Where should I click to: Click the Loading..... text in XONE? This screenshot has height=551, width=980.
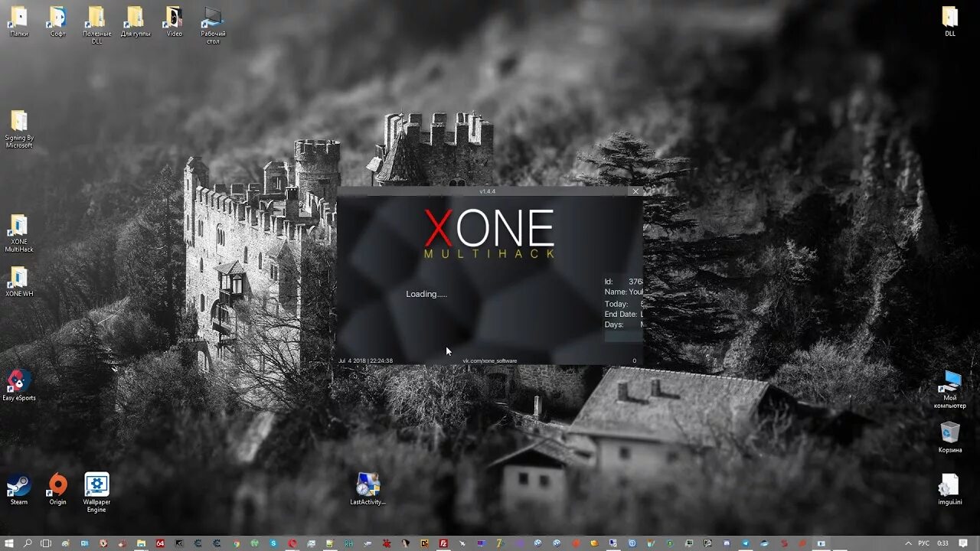pyautogui.click(x=426, y=294)
